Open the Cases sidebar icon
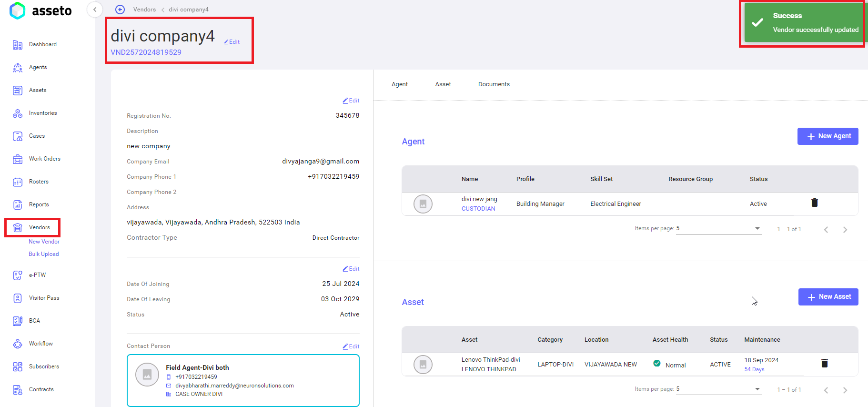 pyautogui.click(x=18, y=136)
